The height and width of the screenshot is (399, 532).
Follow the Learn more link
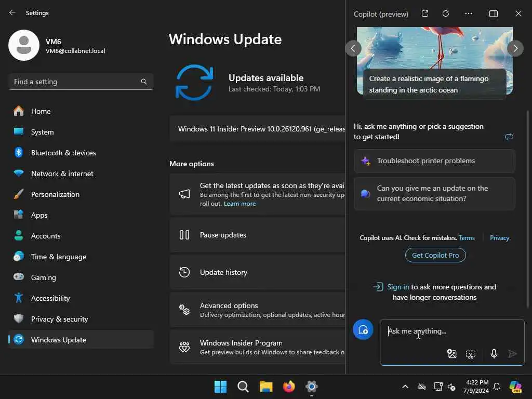tap(240, 204)
